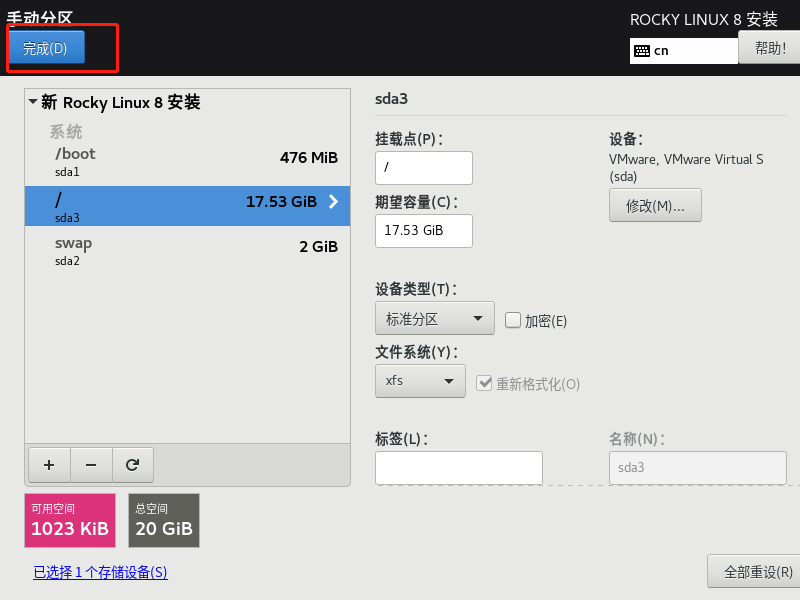Open the 修改(M)... device modify button
The image size is (800, 600).
point(655,205)
